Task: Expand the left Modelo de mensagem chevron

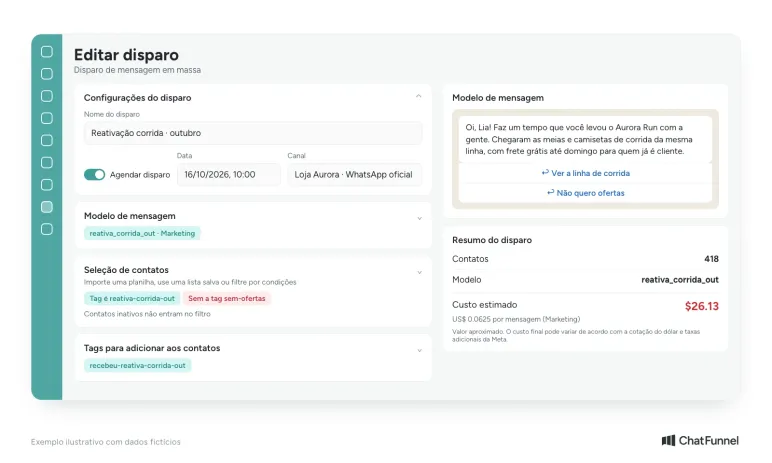Action: pos(419,218)
